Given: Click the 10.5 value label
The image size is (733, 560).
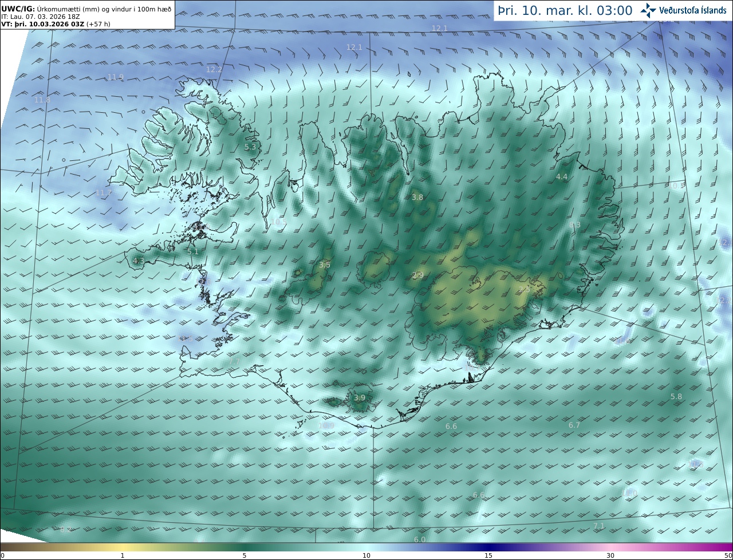Looking at the screenshot, I should point(279,222).
